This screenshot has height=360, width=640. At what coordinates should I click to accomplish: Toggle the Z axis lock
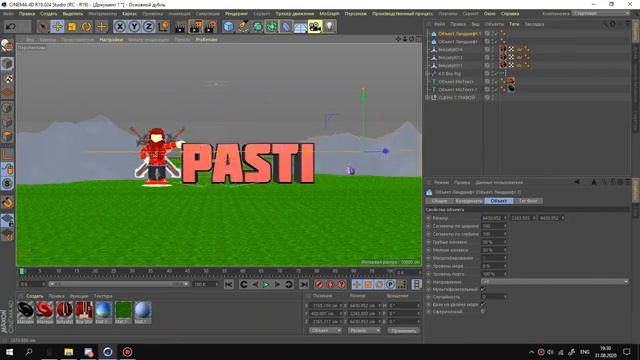149,27
